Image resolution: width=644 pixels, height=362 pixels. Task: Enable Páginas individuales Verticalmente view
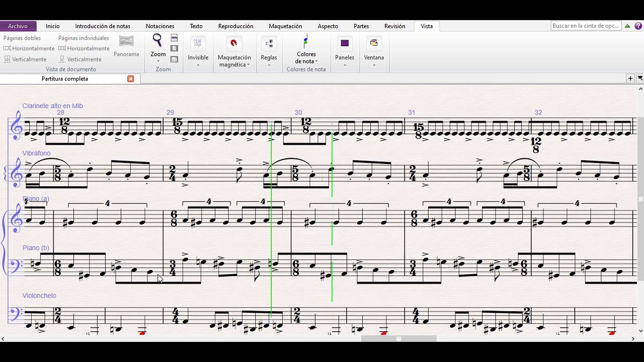[x=80, y=59]
